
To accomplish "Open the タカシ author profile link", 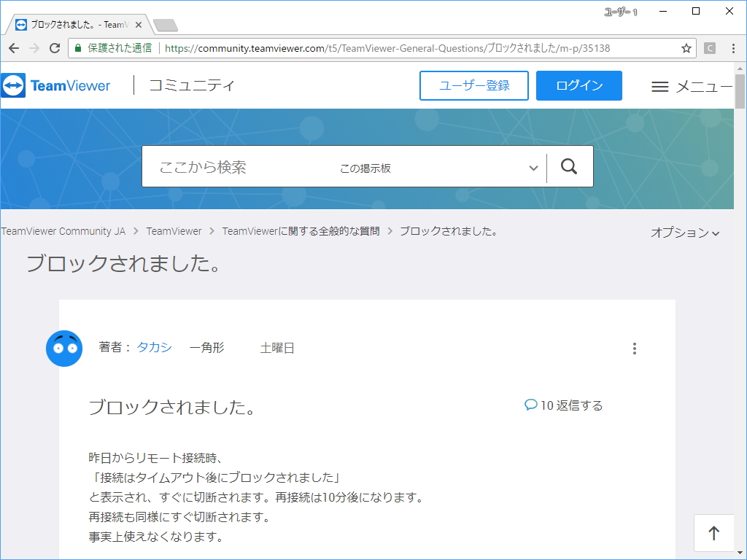I will (x=154, y=348).
